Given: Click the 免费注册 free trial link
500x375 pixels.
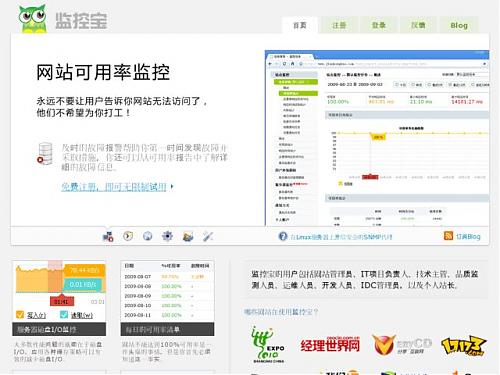Looking at the screenshot, I should tap(114, 187).
